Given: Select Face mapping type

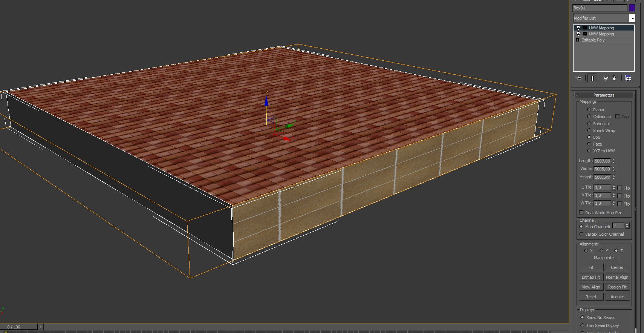Looking at the screenshot, I should tap(589, 144).
